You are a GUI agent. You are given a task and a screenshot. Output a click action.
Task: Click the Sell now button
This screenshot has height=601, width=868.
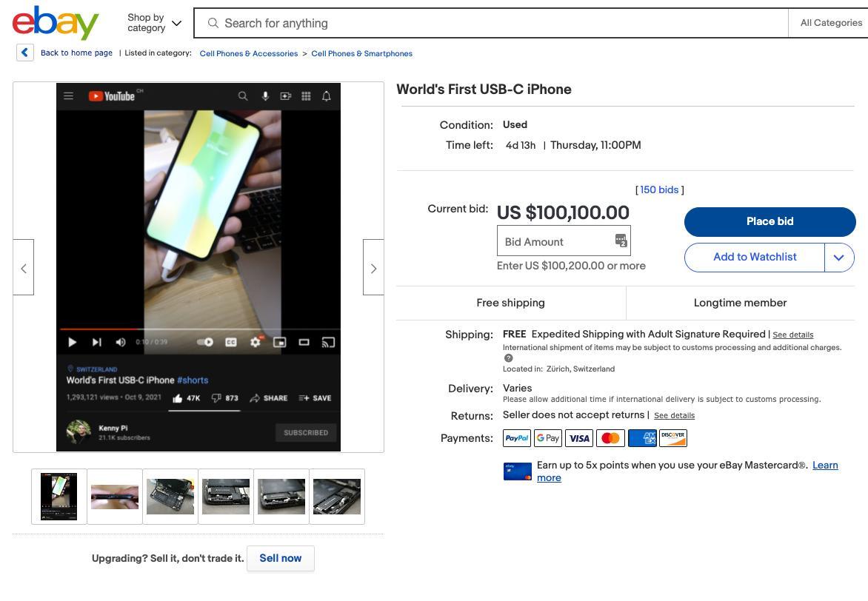coord(281,558)
